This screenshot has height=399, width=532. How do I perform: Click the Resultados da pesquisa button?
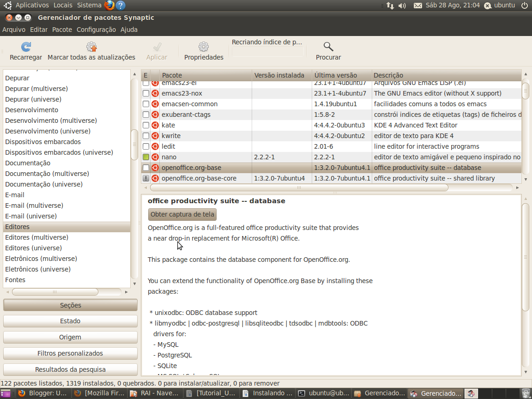pos(70,369)
